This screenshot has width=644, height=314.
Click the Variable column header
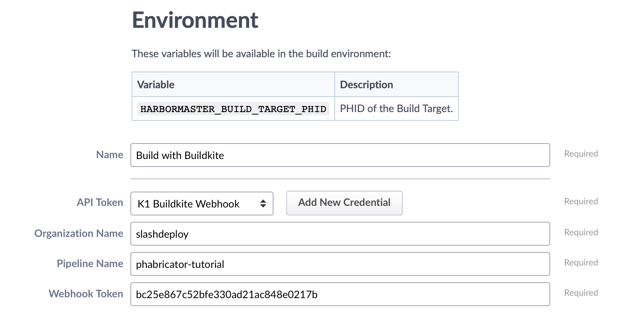(155, 84)
